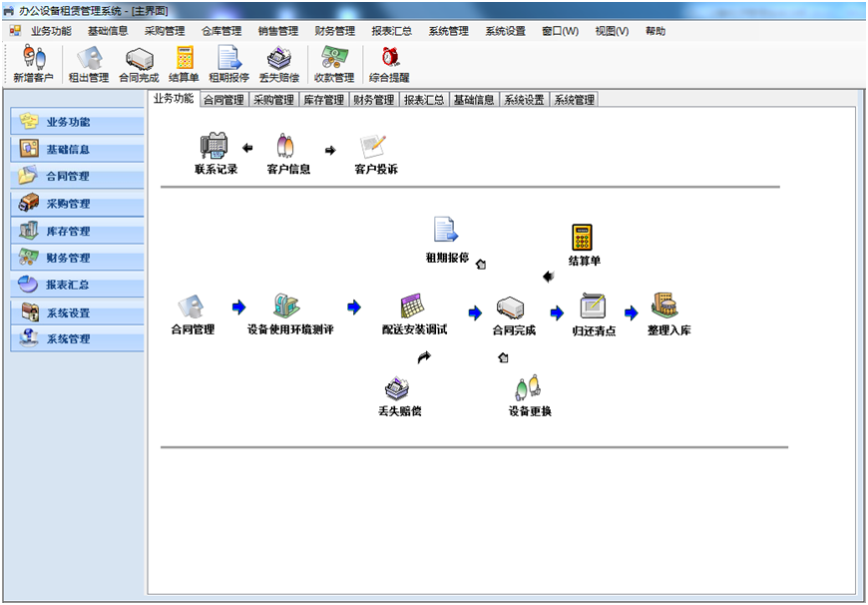868x605 pixels.
Task: Open 结算单 from the toolbar
Action: click(x=187, y=64)
